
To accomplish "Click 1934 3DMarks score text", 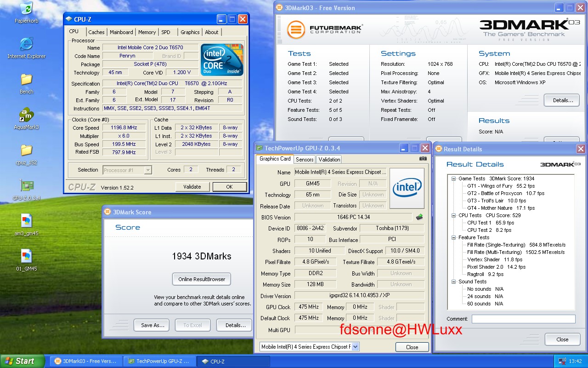I will (202, 256).
